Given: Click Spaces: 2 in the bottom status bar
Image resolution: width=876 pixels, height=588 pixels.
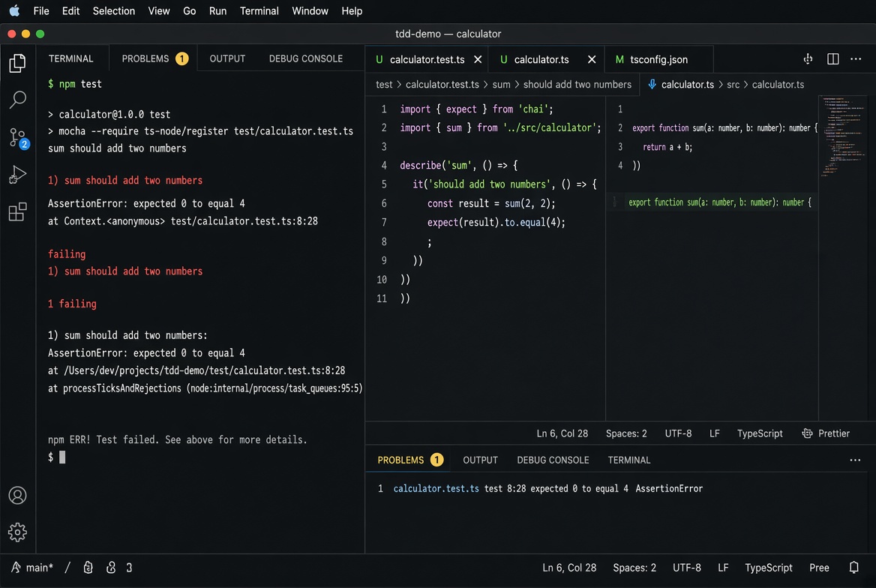Looking at the screenshot, I should pyautogui.click(x=634, y=567).
